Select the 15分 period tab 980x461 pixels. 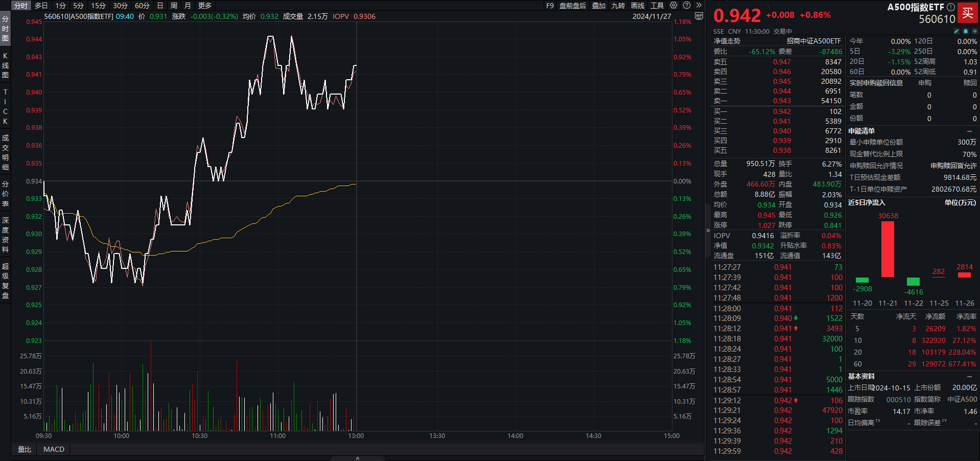tap(98, 6)
